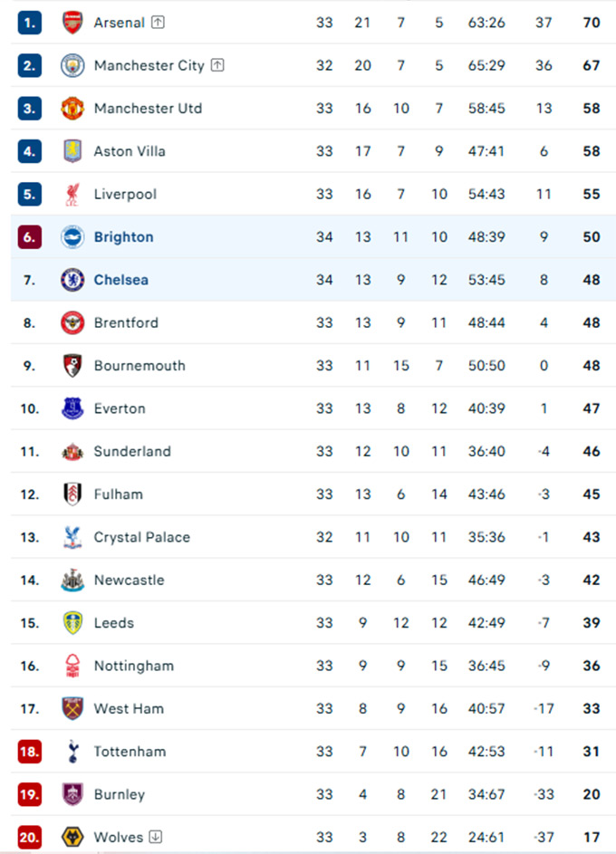
Task: Click promotion arrow icon next to Arsenal
Action: pos(158,23)
